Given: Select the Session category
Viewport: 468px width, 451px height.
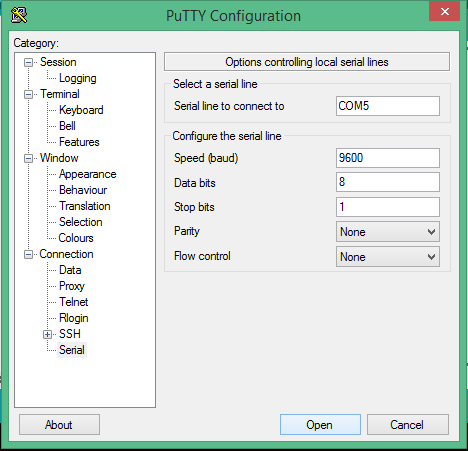Looking at the screenshot, I should pyautogui.click(x=58, y=62).
